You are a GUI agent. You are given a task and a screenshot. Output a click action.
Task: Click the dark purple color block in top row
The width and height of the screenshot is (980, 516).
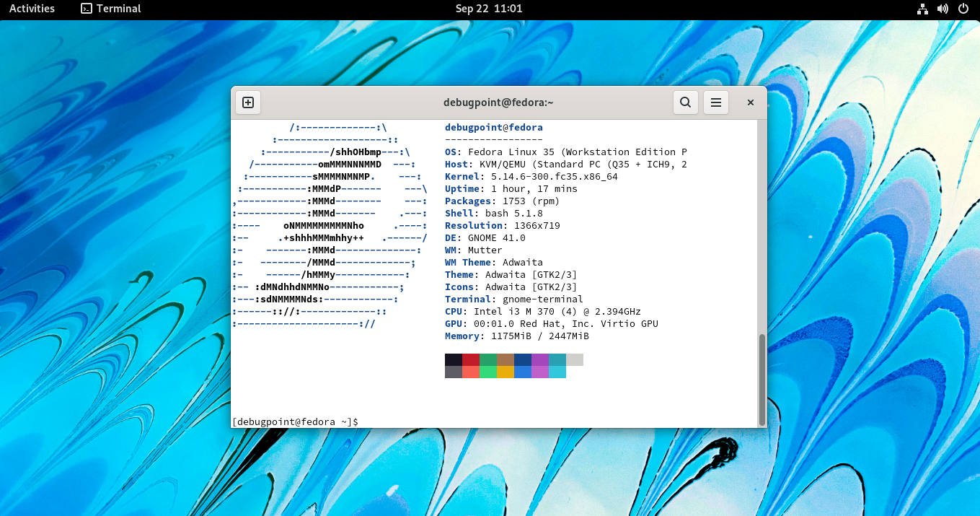[540, 360]
